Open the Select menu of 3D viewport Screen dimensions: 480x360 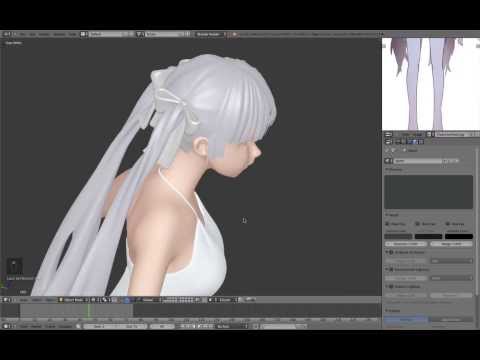tap(36, 300)
